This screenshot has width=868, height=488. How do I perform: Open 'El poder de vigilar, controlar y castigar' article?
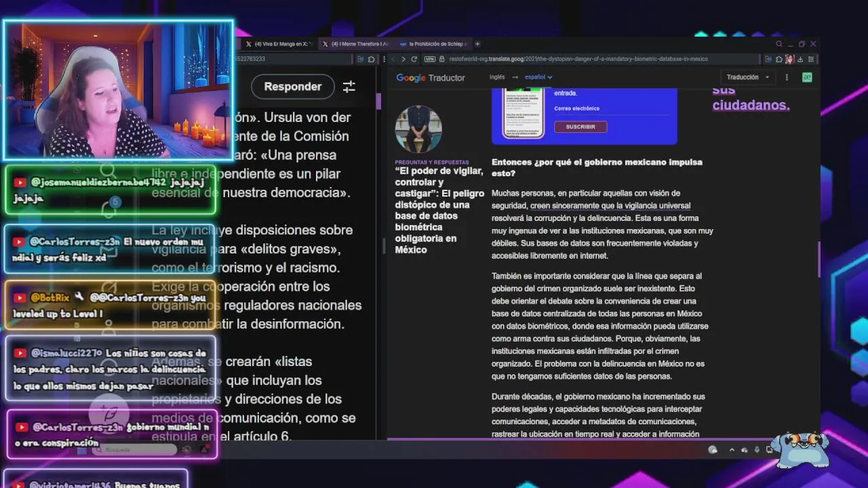click(x=439, y=210)
